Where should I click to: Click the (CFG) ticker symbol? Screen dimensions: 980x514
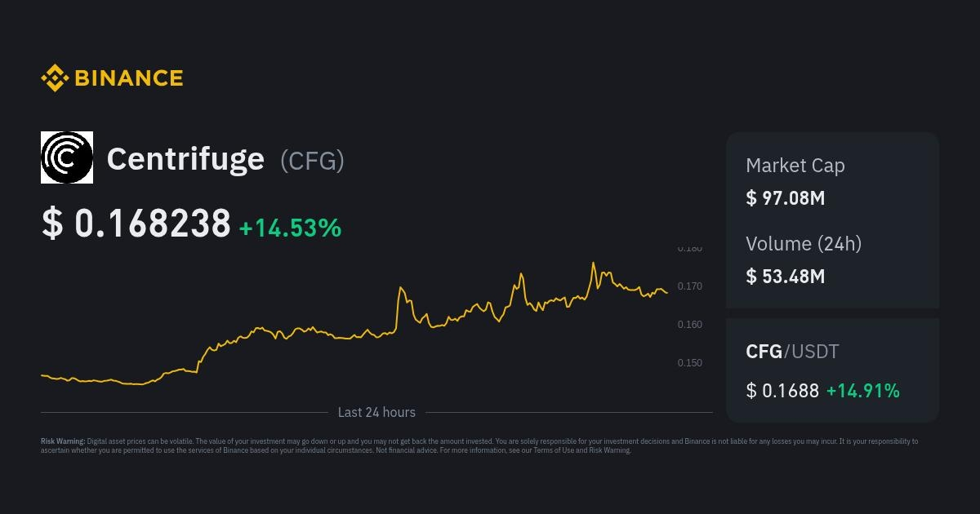312,161
